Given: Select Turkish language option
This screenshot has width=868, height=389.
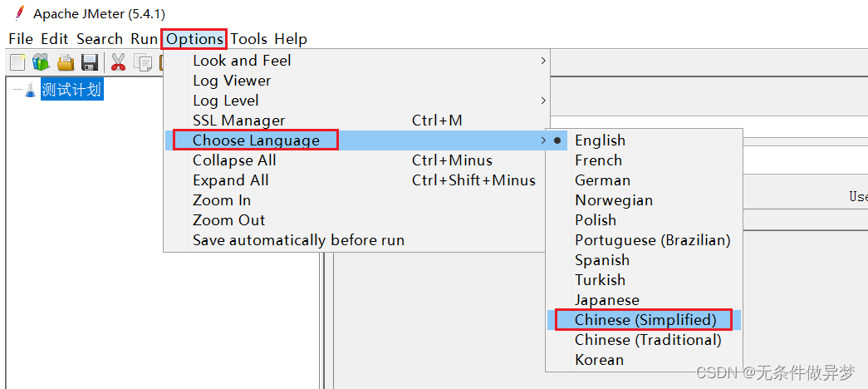Looking at the screenshot, I should [645, 280].
